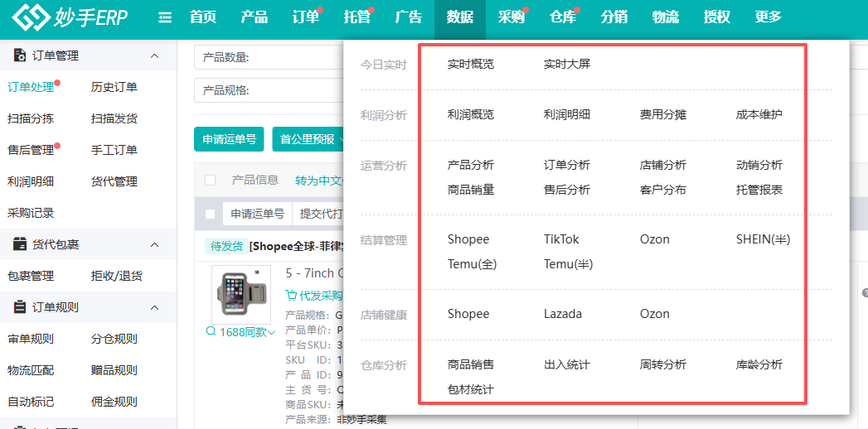Click the 产品规格 input field
This screenshot has width=868, height=429.
[x=269, y=90]
